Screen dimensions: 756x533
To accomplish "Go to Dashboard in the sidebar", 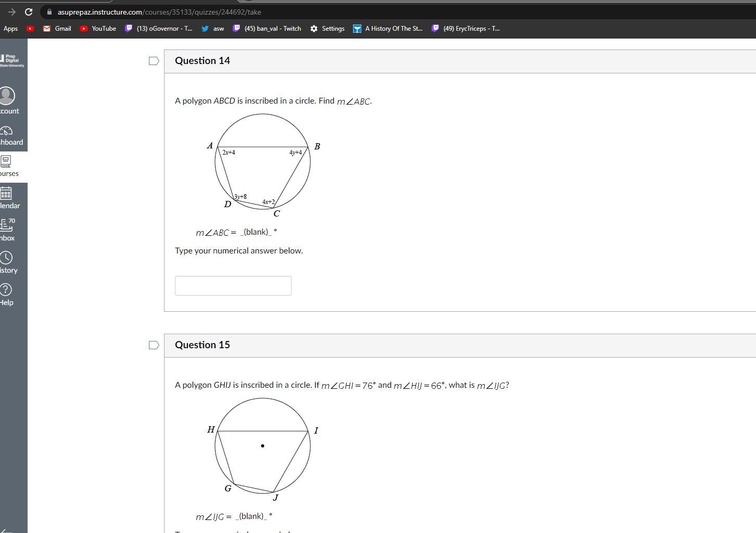I will [10, 136].
